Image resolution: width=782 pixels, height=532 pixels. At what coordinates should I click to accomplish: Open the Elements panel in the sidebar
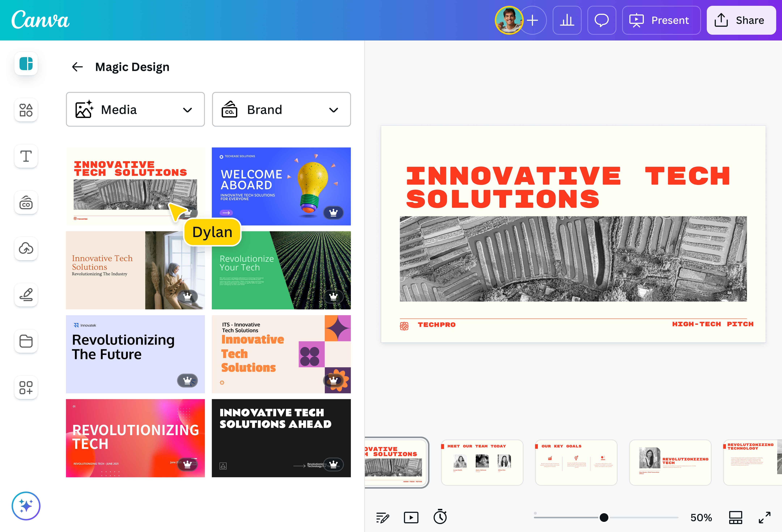26,110
